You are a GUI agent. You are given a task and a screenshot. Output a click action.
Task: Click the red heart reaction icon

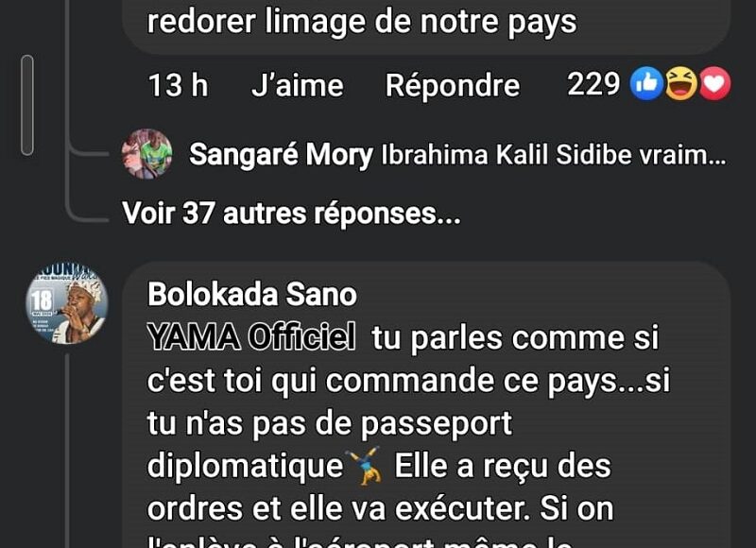tap(714, 84)
